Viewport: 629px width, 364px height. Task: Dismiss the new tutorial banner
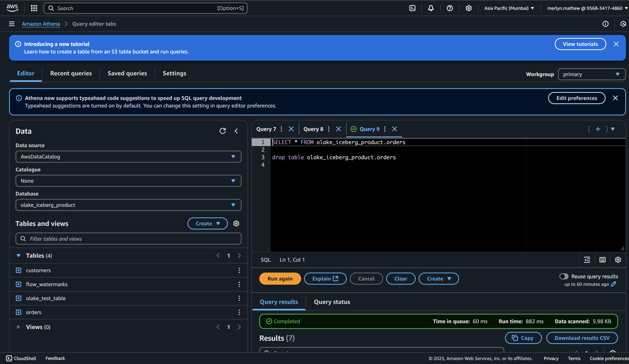point(616,44)
